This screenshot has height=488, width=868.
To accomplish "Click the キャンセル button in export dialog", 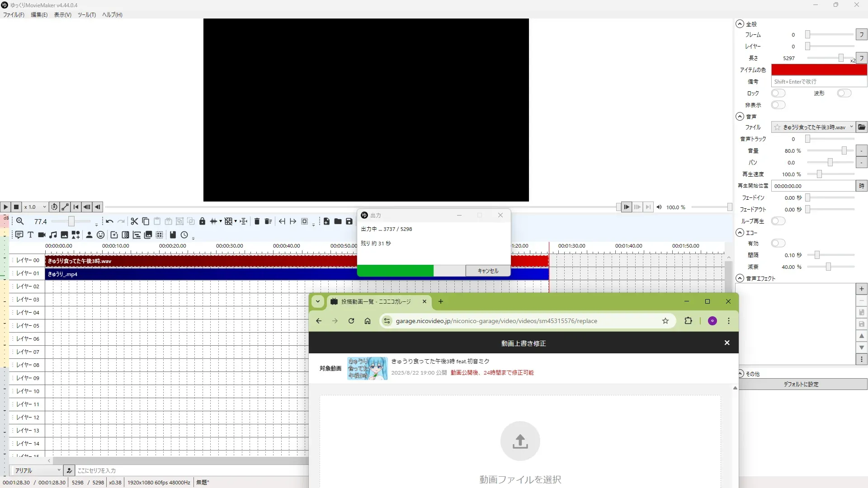I will [x=488, y=271].
